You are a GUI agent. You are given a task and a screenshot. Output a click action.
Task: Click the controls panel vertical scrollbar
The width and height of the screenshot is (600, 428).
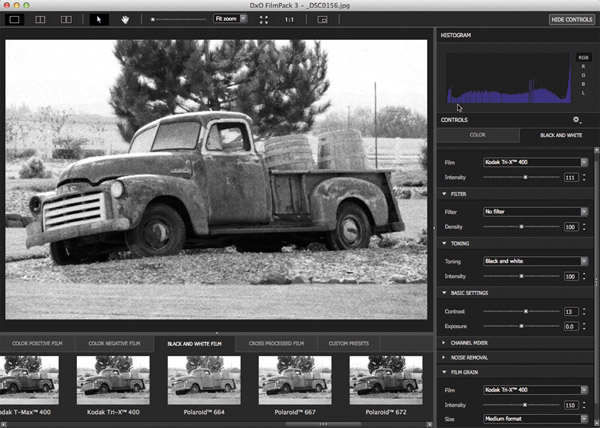click(596, 283)
